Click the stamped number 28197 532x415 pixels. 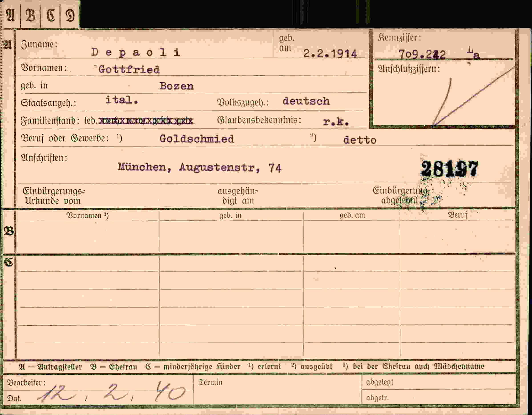point(449,169)
